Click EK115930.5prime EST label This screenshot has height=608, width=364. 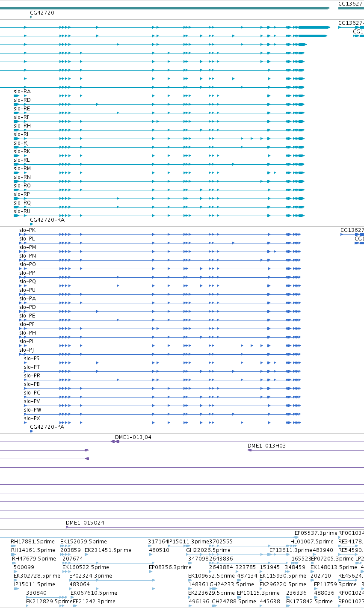pyautogui.click(x=283, y=576)
